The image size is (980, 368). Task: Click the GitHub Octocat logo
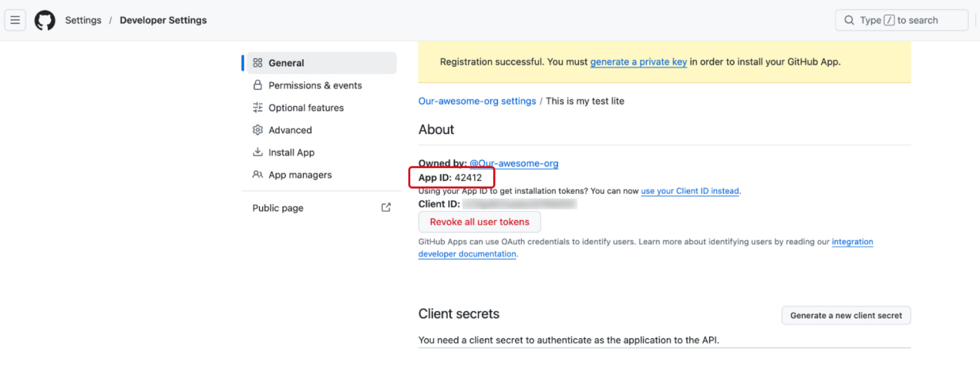(45, 20)
